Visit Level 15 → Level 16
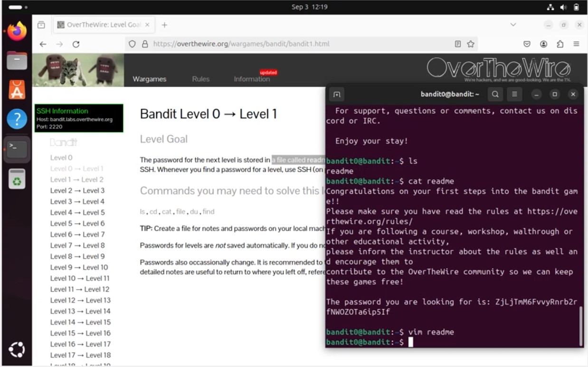588x367 pixels. point(80,333)
